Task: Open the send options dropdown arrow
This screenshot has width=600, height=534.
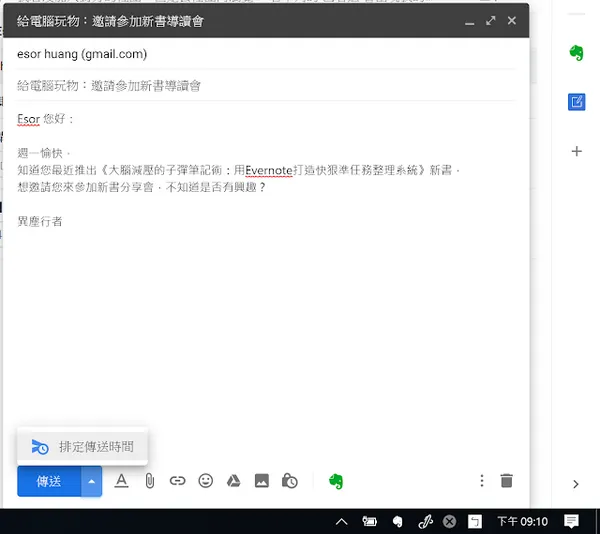Action: [x=92, y=481]
